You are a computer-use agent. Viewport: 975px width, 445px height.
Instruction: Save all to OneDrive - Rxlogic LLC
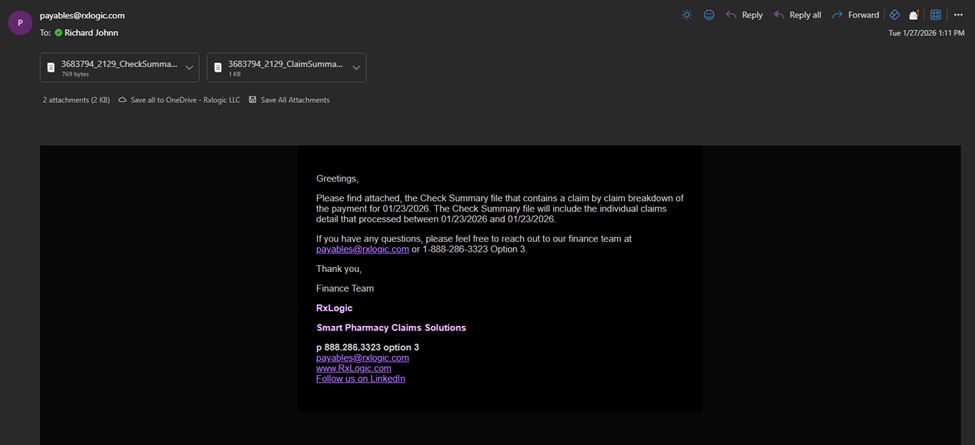point(179,100)
